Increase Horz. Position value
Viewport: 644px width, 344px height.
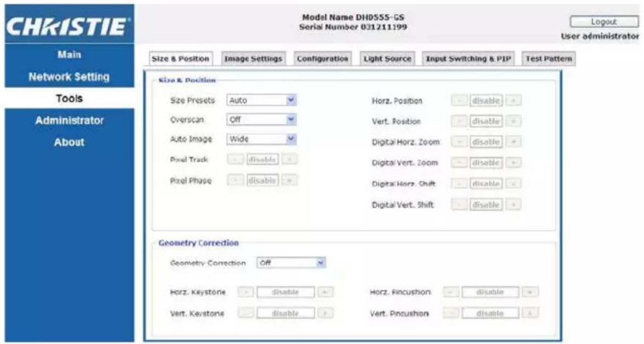[x=514, y=101]
